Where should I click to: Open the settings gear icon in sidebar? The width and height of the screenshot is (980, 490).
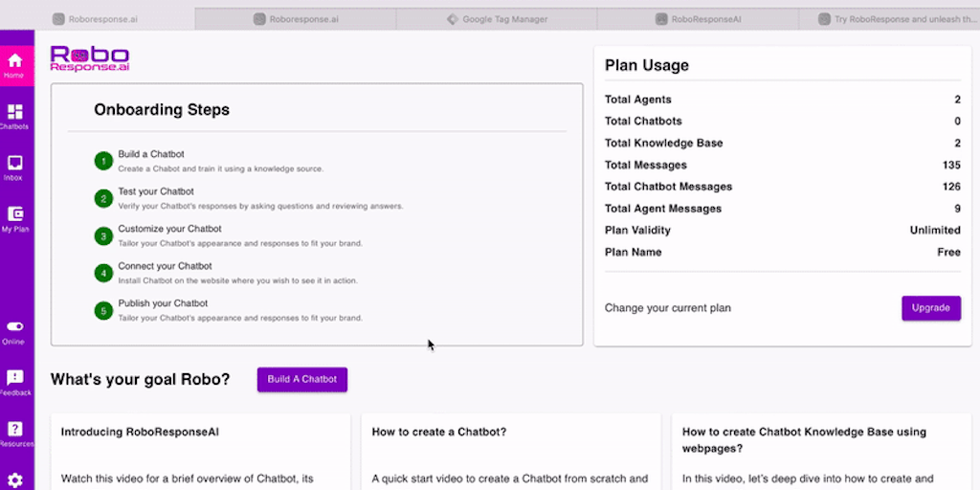tap(15, 480)
